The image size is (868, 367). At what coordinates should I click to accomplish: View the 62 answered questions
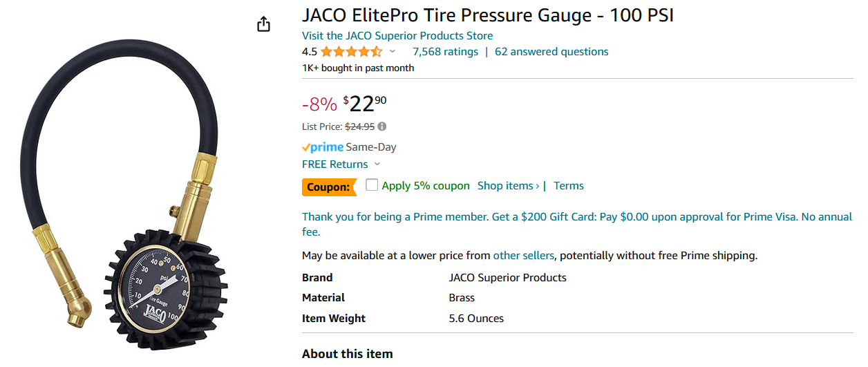click(x=551, y=52)
